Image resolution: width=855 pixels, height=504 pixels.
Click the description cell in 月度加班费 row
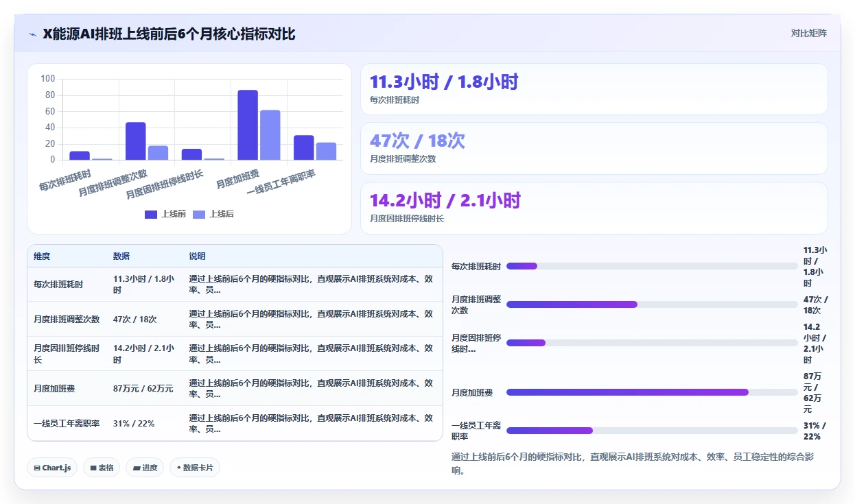pyautogui.click(x=311, y=389)
